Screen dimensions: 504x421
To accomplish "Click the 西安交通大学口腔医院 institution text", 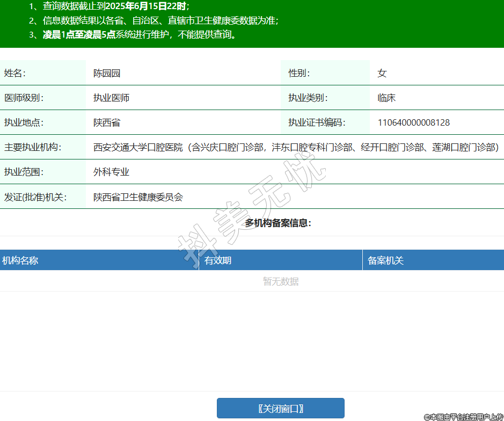I will point(138,147).
